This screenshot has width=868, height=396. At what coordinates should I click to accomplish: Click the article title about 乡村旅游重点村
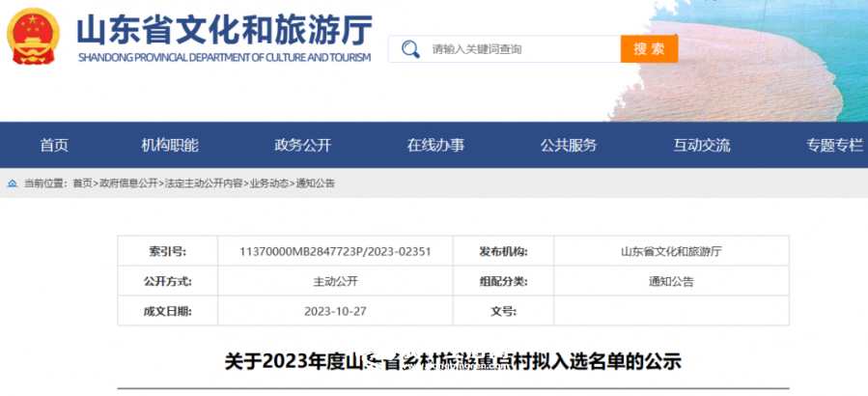[x=453, y=363]
